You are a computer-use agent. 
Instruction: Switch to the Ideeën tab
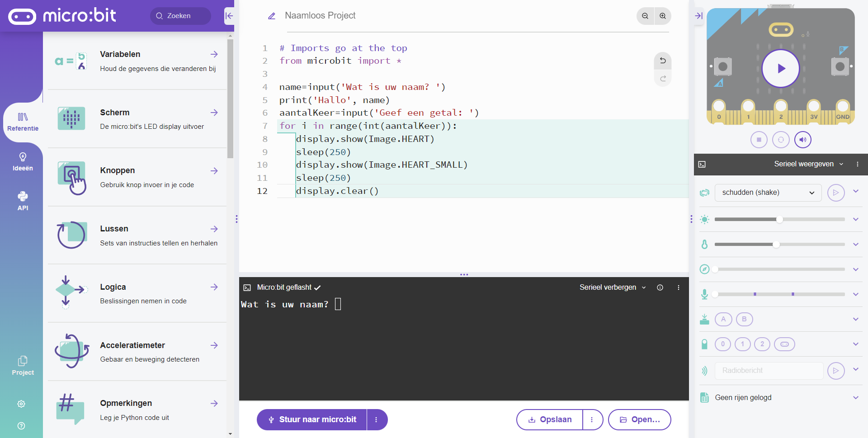23,162
